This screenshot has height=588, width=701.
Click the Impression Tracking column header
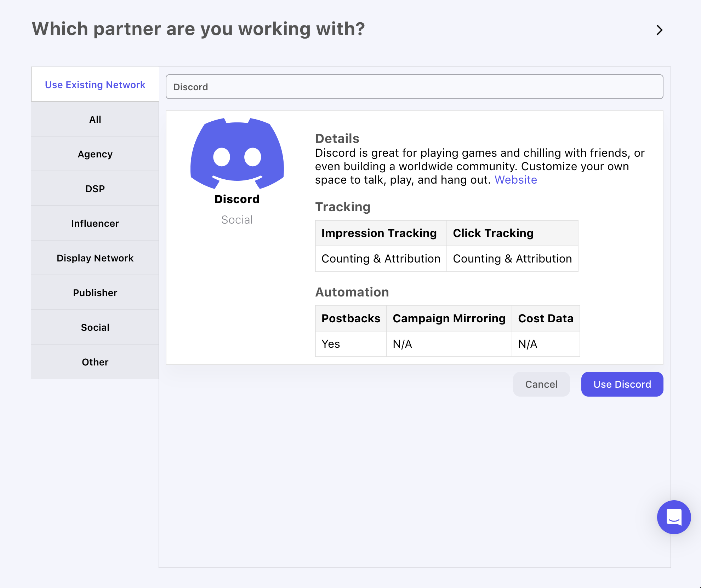(379, 233)
